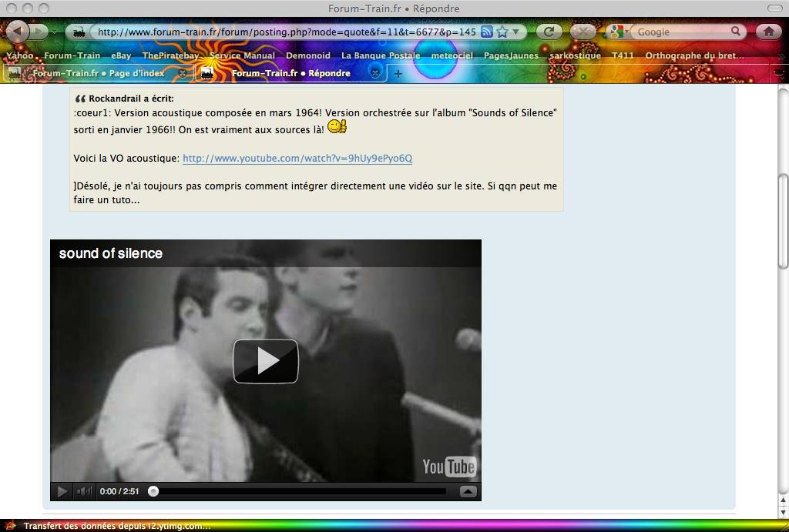Expand the YouTube player menu arrow button
The height and width of the screenshot is (532, 789).
click(x=468, y=491)
